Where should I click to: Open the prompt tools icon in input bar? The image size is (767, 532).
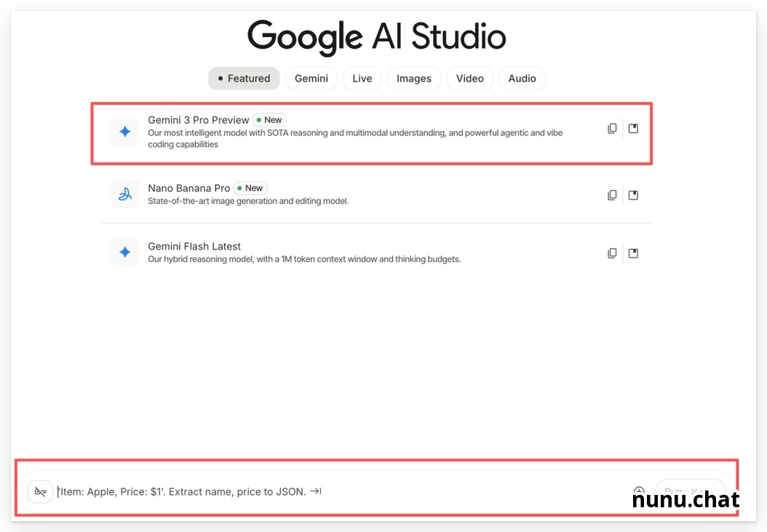click(x=41, y=491)
